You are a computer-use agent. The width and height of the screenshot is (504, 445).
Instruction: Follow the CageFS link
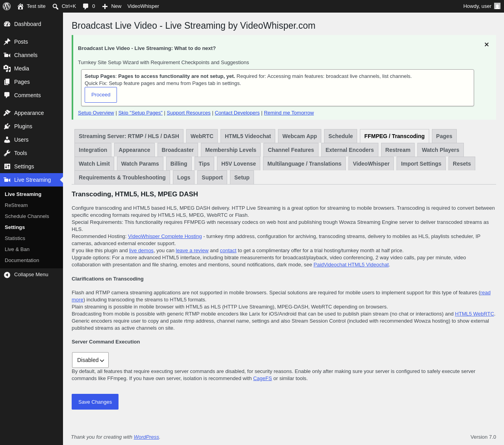(x=263, y=379)
